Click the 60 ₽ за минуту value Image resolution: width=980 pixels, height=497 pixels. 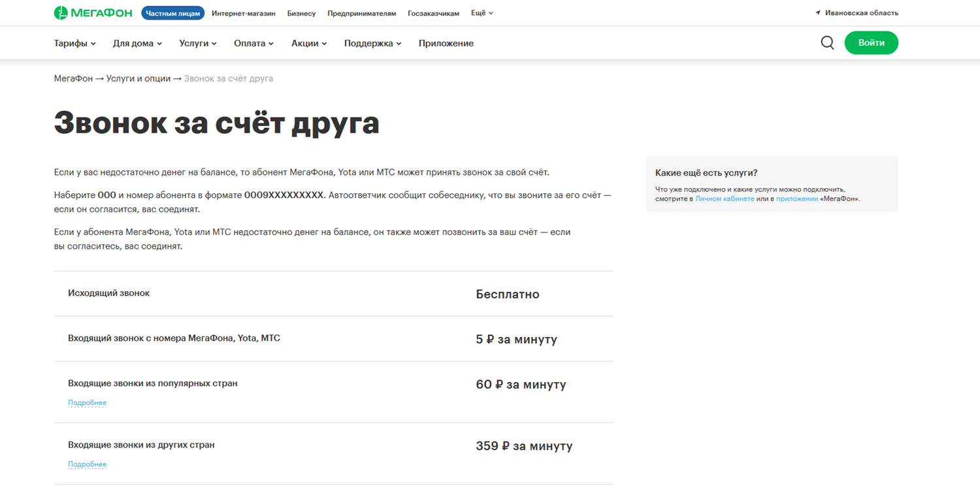[521, 385]
